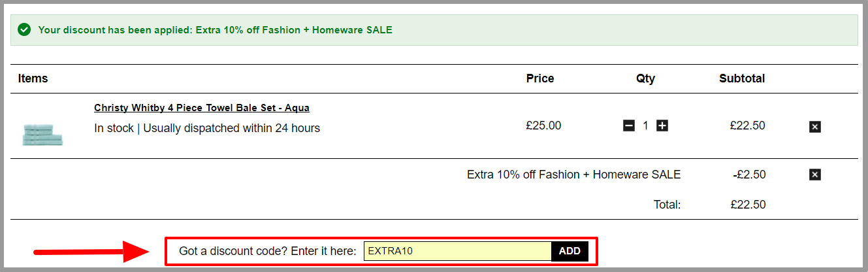Click the Price column header
The width and height of the screenshot is (868, 272).
(x=540, y=78)
